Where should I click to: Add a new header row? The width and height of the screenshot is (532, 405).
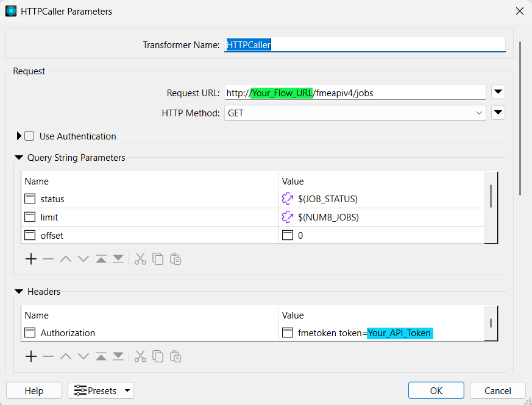point(31,356)
